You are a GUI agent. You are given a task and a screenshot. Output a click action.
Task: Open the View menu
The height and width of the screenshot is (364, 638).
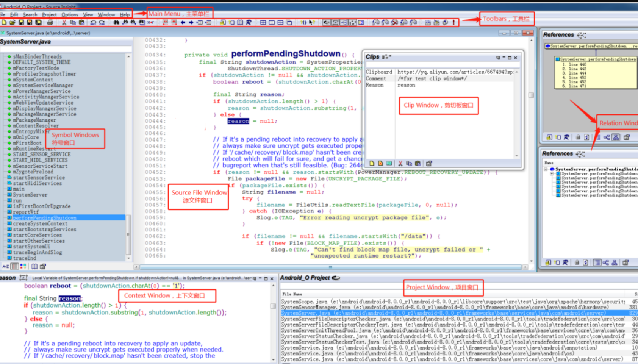[x=88, y=14]
